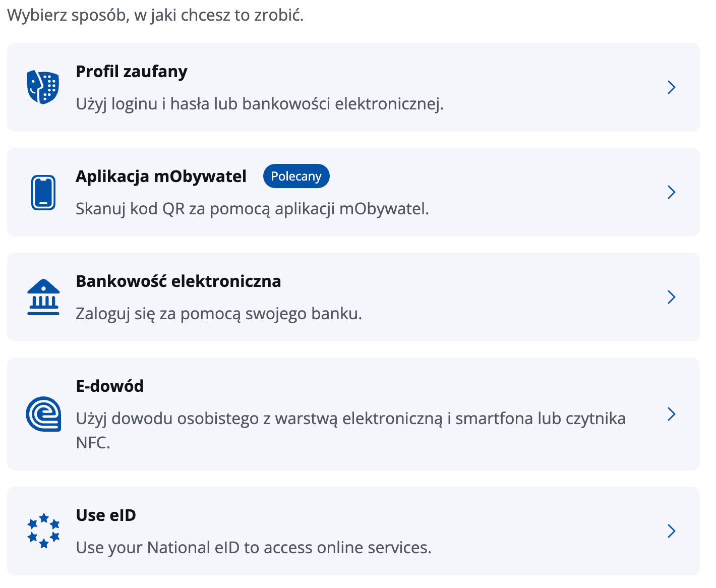This screenshot has width=716, height=588.
Task: Click the Polecany badge
Action: coord(296,176)
